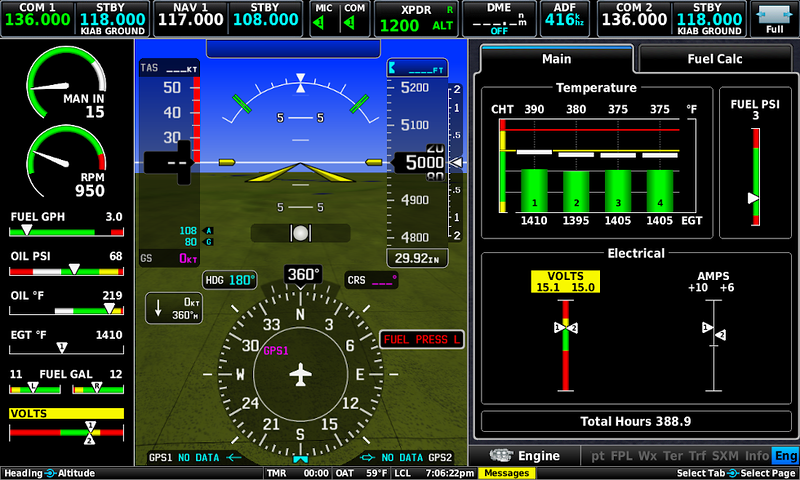Click the FUEL PRESS L warning annunciation

coord(421,339)
